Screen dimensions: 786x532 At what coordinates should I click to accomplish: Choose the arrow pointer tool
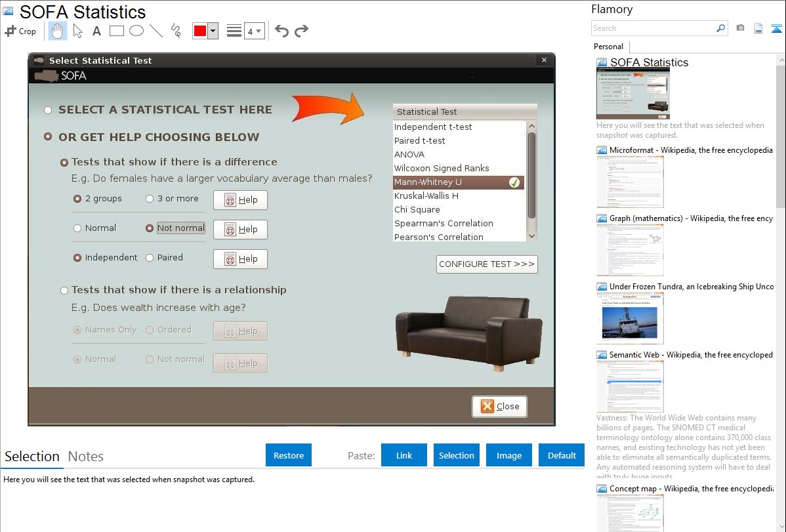point(77,31)
